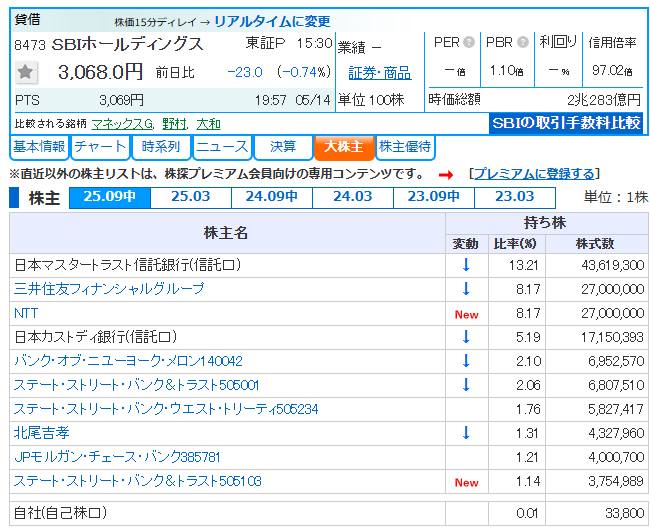Screen dimensions: 650x528
Task: Open NTT shareholder link
Action: click(x=26, y=313)
